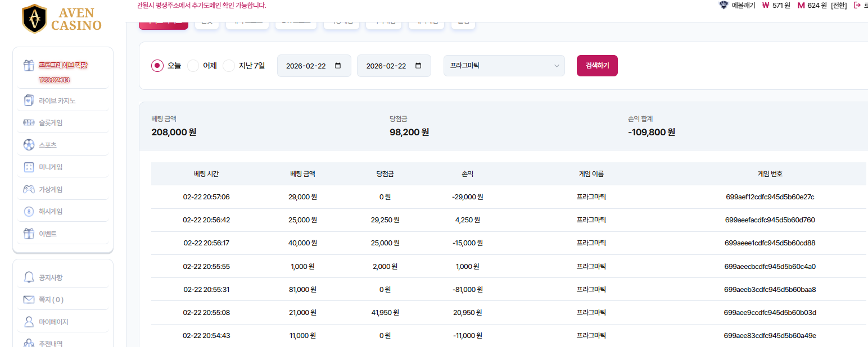The width and height of the screenshot is (868, 347).
Task: Click the 검색하기 search button
Action: coord(597,66)
